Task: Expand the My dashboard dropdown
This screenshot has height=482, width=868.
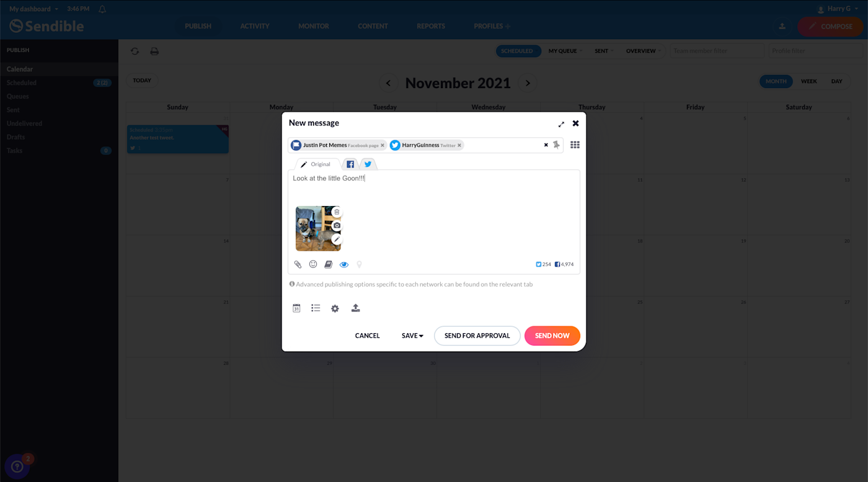Action: [x=34, y=9]
